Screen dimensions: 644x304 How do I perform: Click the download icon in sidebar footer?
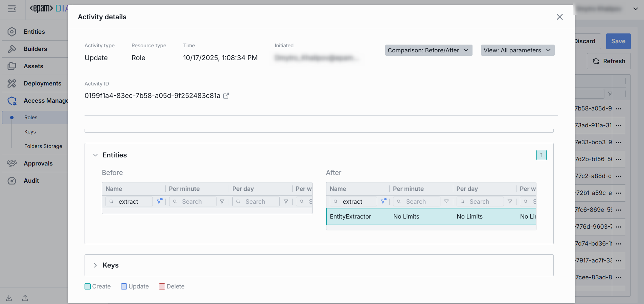(x=9, y=298)
